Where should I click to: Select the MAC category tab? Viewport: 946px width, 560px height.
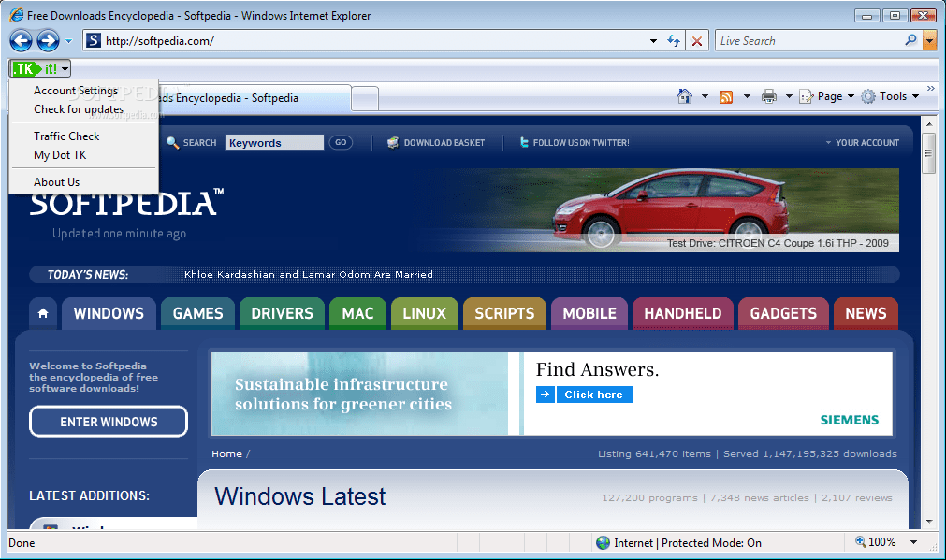357,313
